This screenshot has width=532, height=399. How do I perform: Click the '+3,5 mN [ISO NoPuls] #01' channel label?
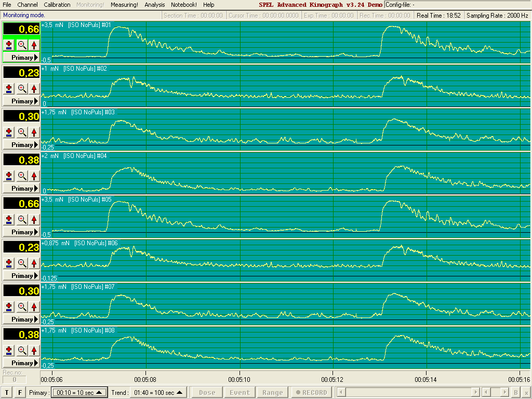[76, 25]
